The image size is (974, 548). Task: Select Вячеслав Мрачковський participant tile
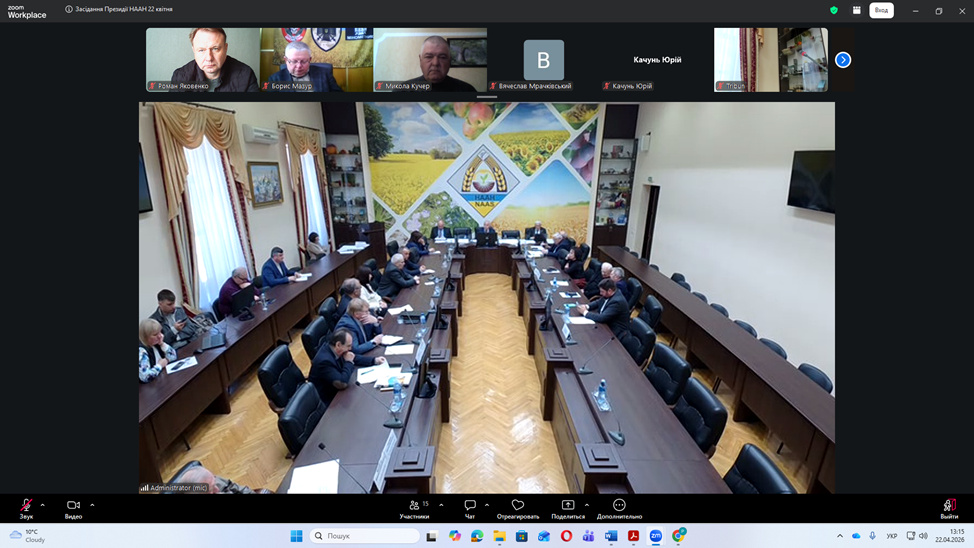(543, 60)
